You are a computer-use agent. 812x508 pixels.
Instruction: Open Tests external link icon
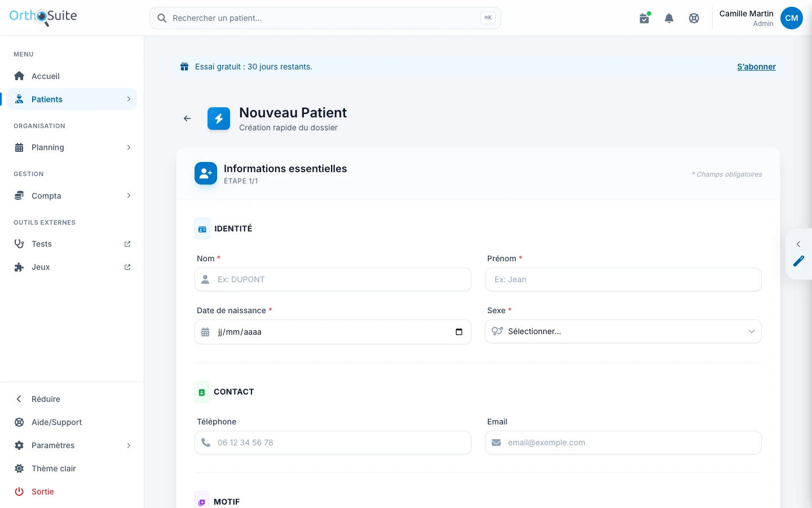[127, 244]
